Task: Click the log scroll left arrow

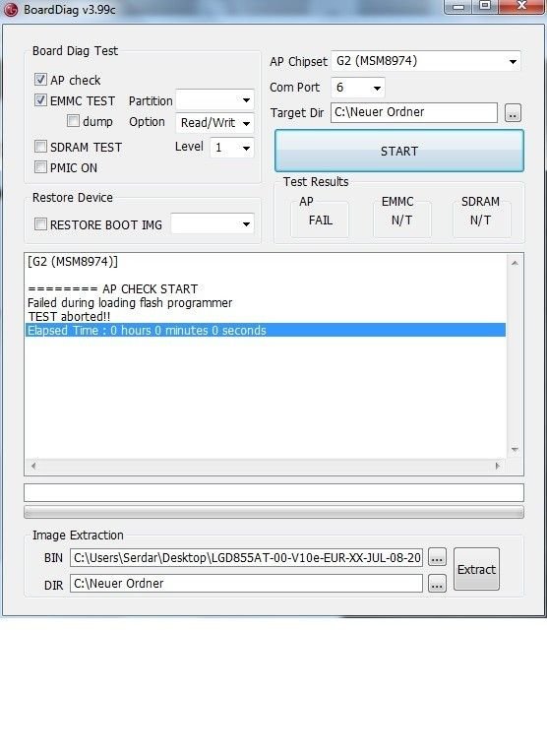Action: 33,466
